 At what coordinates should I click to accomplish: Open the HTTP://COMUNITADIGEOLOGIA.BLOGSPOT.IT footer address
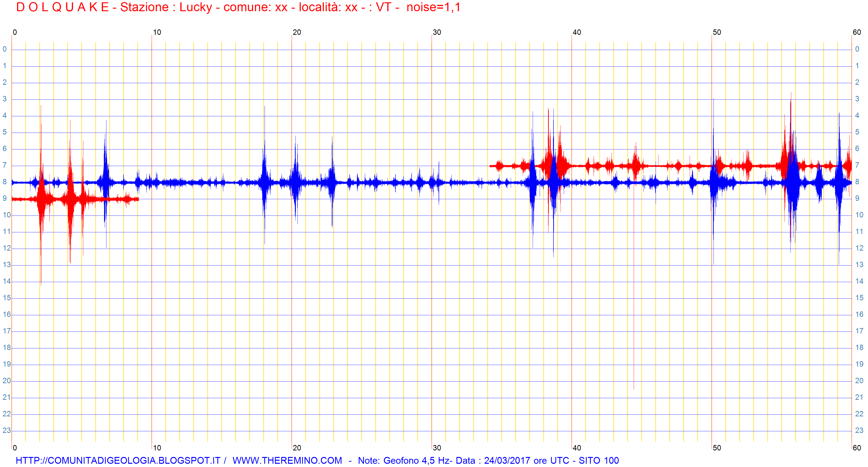click(118, 460)
